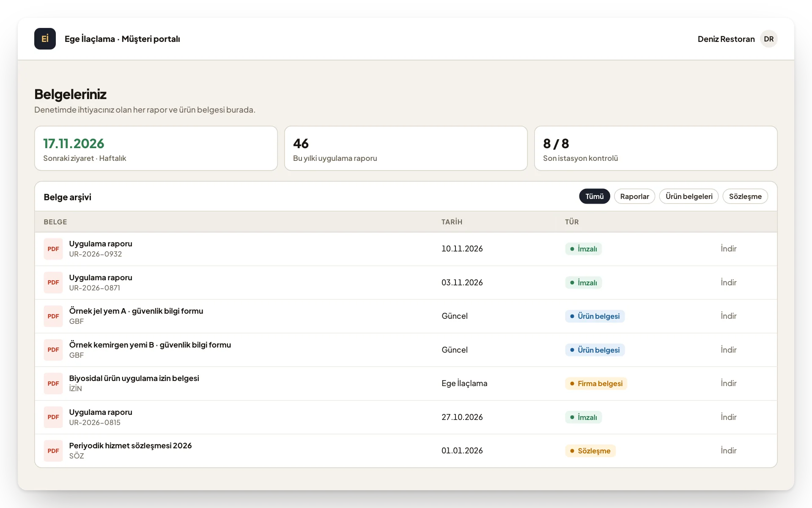
Task: Click Ürün belgesi badge for kemirgen yemi B
Action: pos(595,350)
